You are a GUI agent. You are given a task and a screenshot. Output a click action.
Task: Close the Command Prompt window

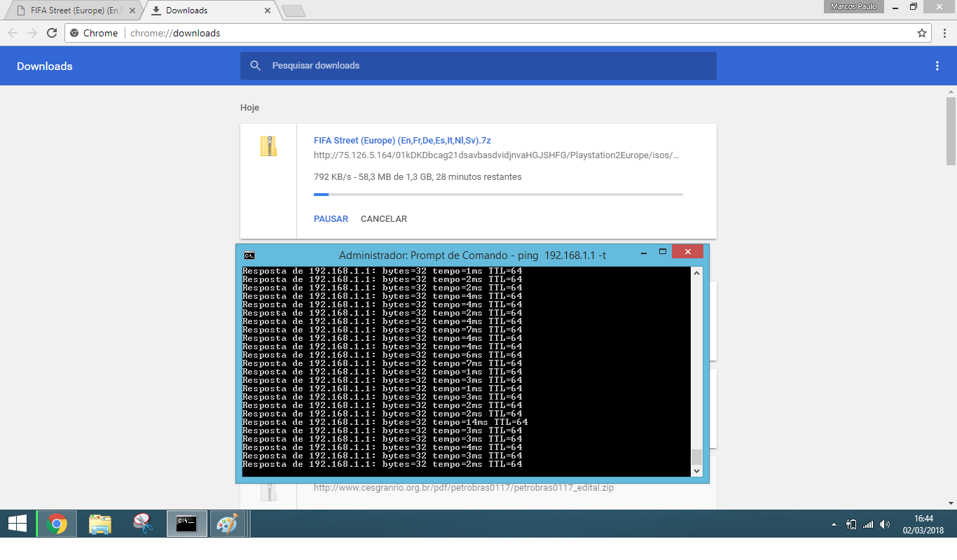click(687, 252)
